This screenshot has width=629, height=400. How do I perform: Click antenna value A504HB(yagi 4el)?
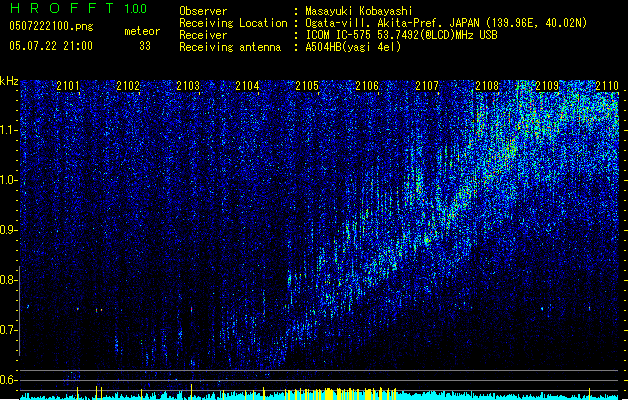[353, 47]
